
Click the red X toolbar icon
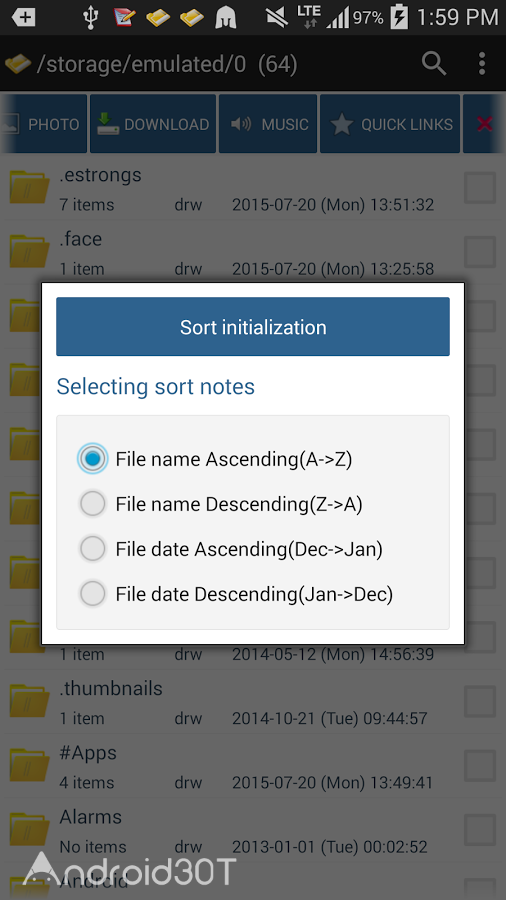[484, 124]
